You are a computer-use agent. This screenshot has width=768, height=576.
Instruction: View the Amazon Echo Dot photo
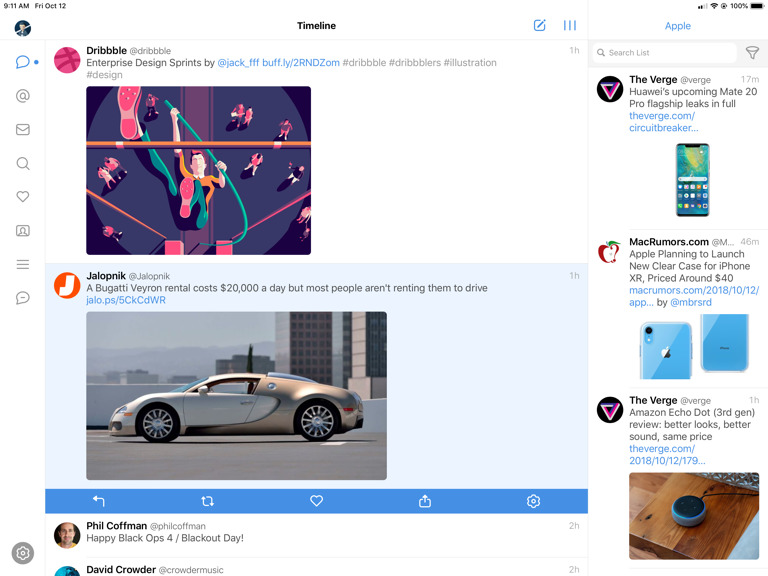(694, 516)
